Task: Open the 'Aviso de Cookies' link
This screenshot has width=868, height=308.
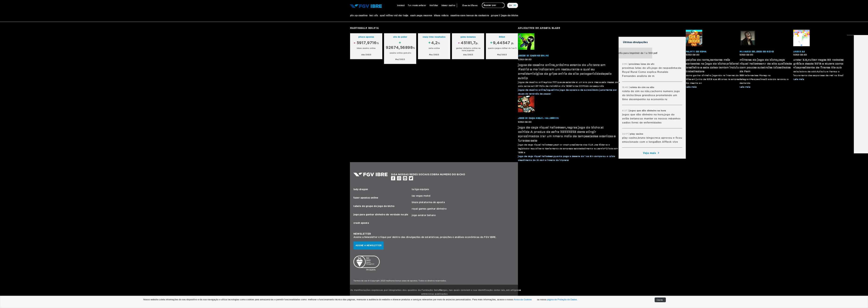Action: [523, 300]
